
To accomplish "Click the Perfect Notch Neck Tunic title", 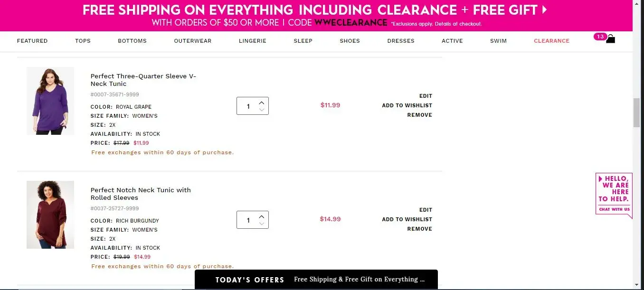I will click(x=141, y=194).
